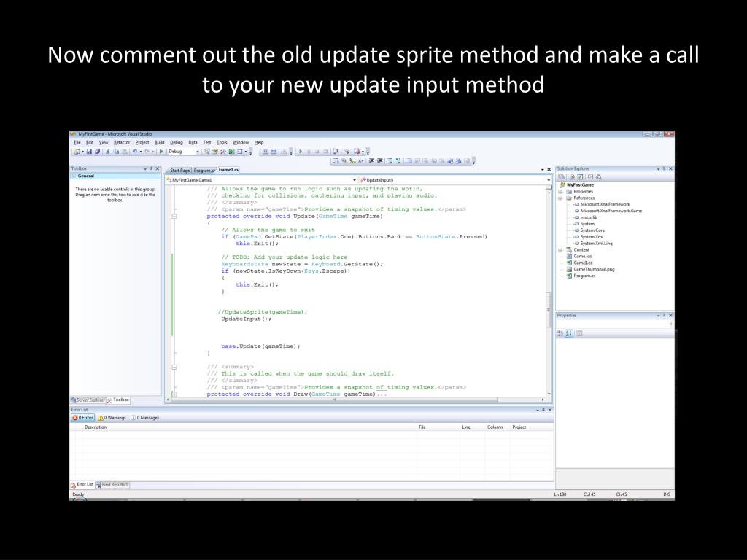747x560 pixels.
Task: Open the UpdateInput() member dropdown
Action: click(549, 180)
